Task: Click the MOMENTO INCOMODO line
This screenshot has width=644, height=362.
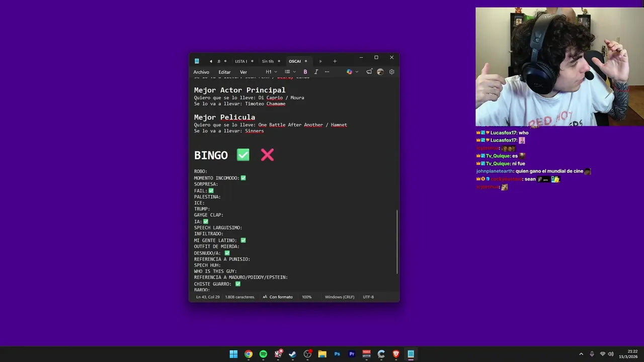Action: pyautogui.click(x=220, y=178)
